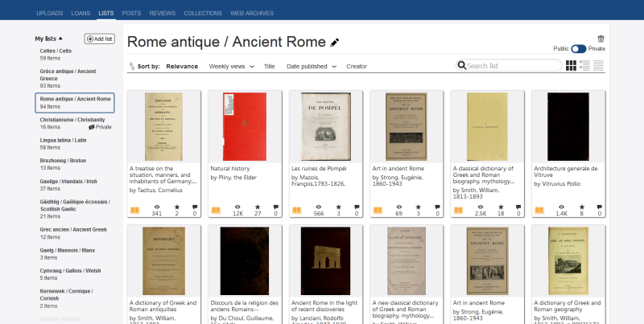Toggle sort direction arrows icon
This screenshot has width=644, height=324.
click(x=132, y=66)
